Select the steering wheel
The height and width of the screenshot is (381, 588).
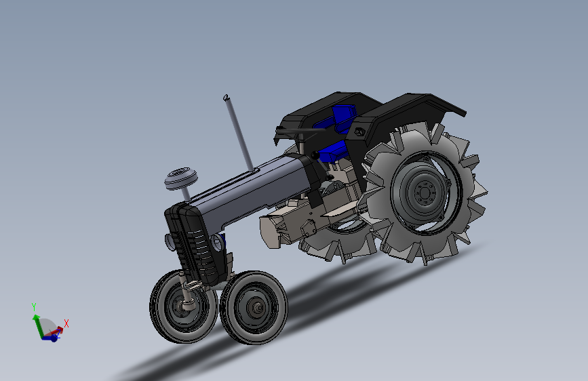[x=300, y=130]
